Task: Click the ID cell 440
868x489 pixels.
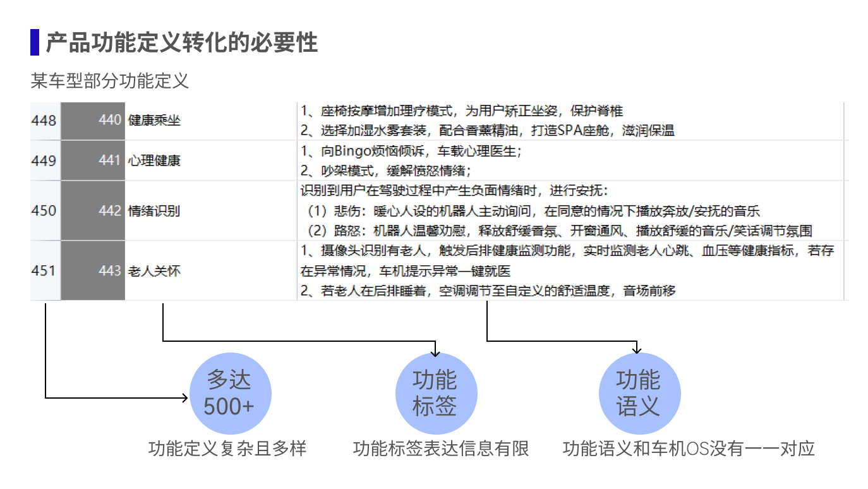Action: tap(93, 120)
